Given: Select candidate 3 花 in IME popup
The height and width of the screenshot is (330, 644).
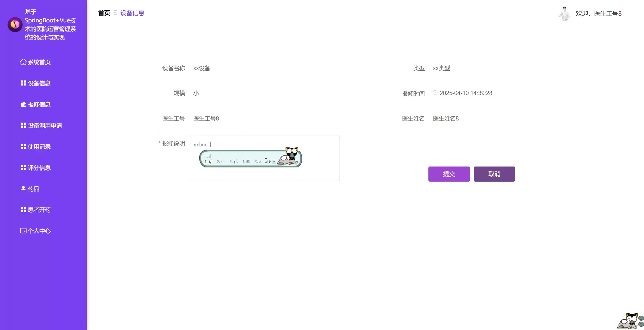Looking at the screenshot, I should pos(234,161).
